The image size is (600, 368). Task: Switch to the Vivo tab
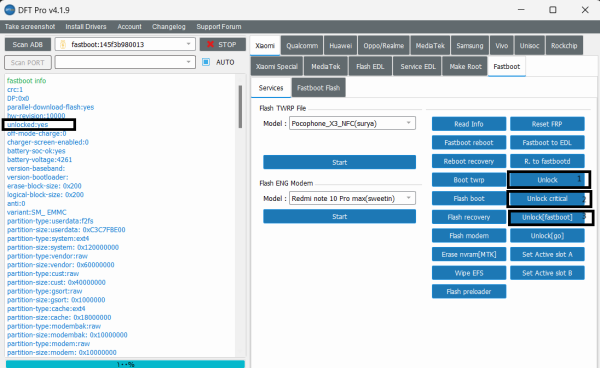(502, 46)
